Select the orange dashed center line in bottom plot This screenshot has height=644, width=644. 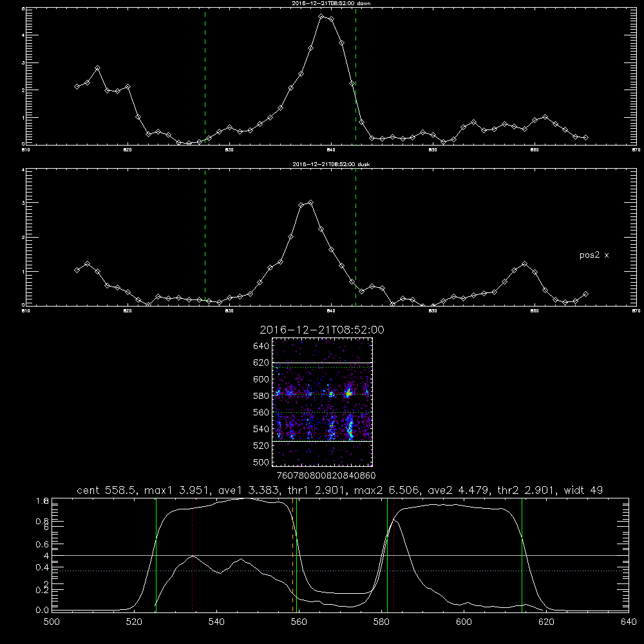click(293, 555)
